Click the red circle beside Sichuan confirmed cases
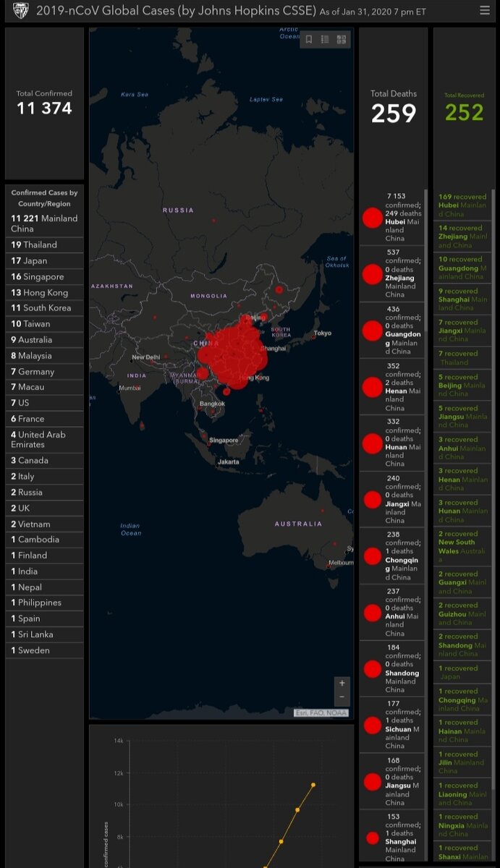This screenshot has height=868, width=500. (x=372, y=726)
